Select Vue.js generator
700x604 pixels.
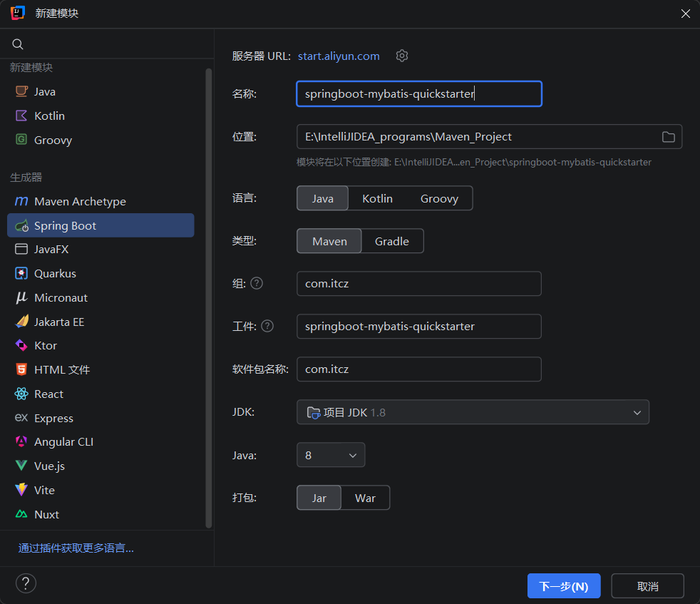click(x=101, y=466)
